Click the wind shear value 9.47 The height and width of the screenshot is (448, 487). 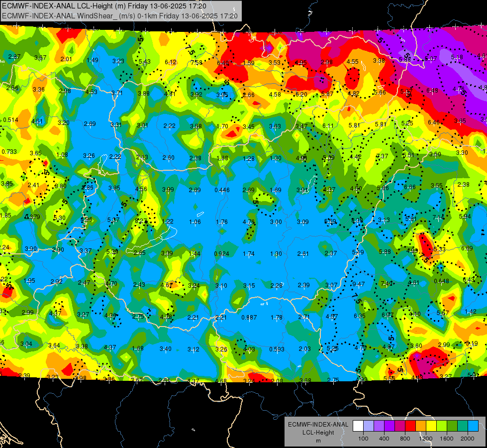[359, 284]
